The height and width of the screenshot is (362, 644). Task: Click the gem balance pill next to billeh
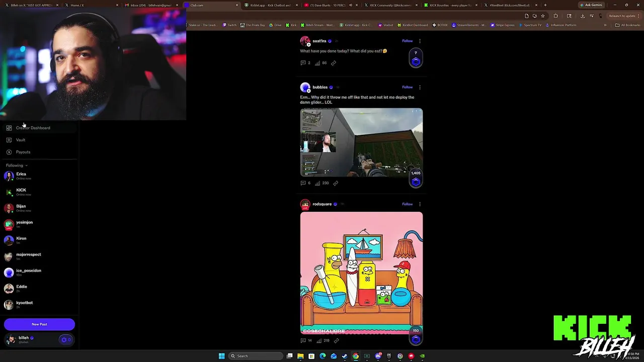tap(66, 340)
